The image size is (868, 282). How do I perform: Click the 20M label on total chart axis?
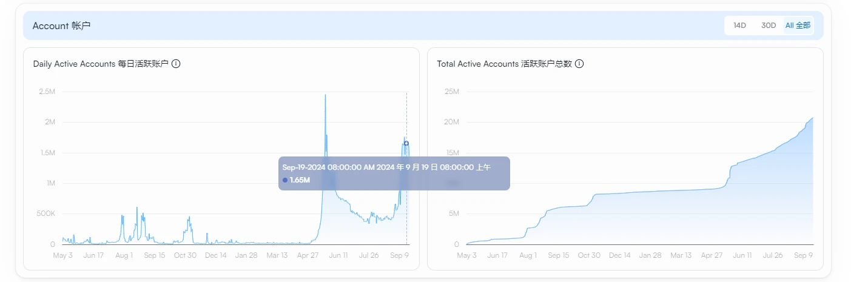point(452,122)
